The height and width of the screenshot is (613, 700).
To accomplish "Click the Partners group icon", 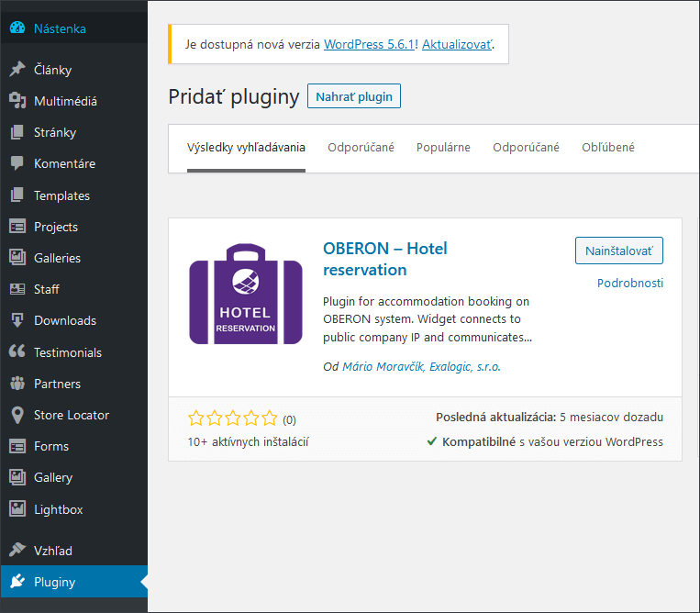I will point(17,384).
